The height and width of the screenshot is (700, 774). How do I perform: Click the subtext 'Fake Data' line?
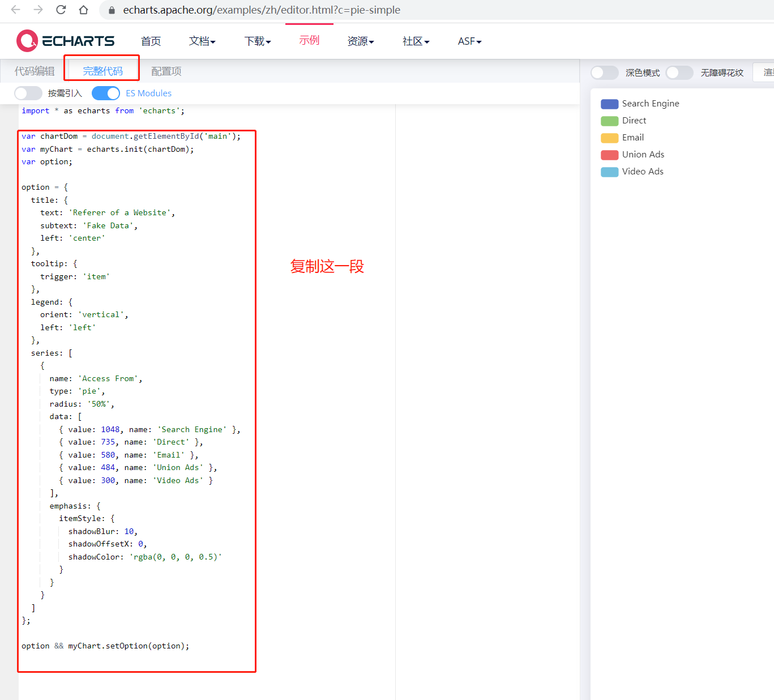point(89,225)
